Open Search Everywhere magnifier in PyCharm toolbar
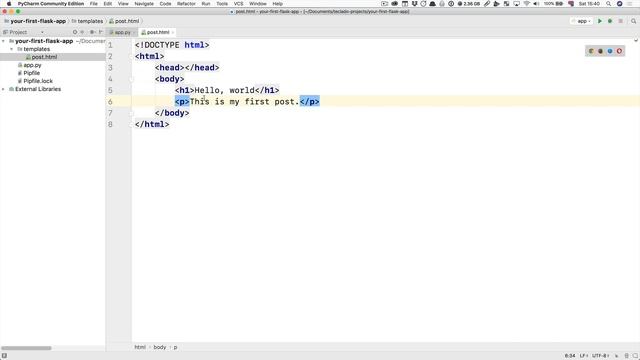Screen dimensions: 640x360 point(633,21)
